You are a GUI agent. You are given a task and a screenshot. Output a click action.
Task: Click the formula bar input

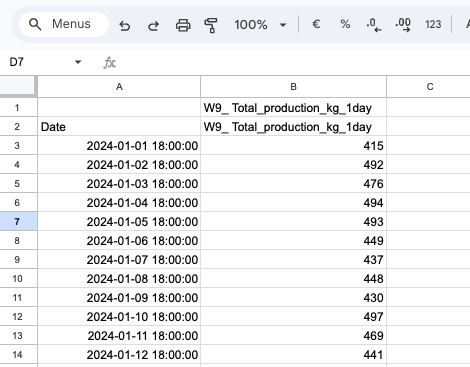pyautogui.click(x=293, y=62)
